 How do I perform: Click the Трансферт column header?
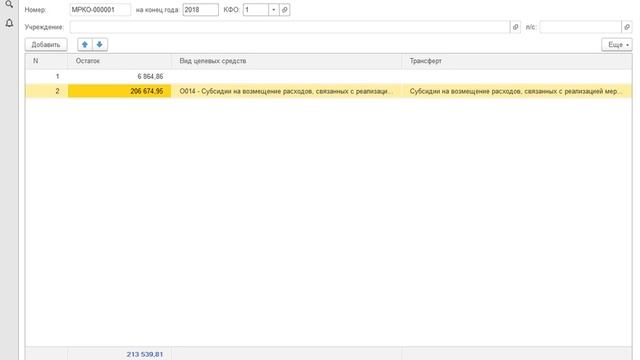coord(517,61)
